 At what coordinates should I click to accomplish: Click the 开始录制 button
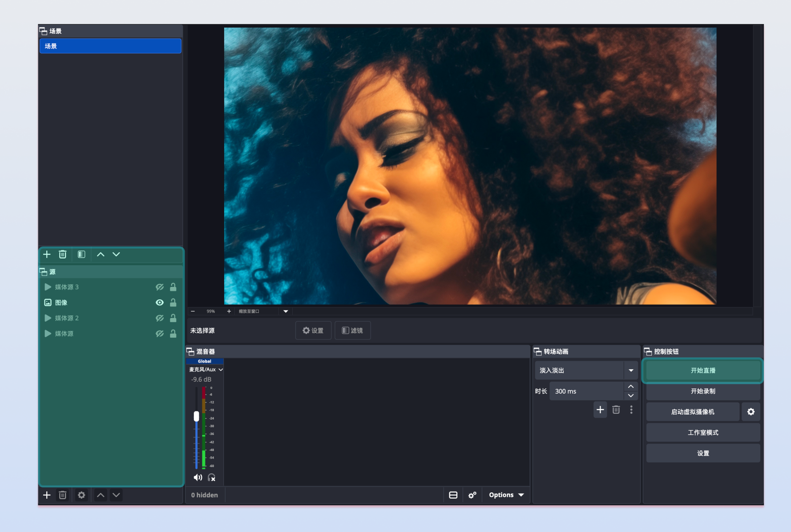[x=703, y=391]
